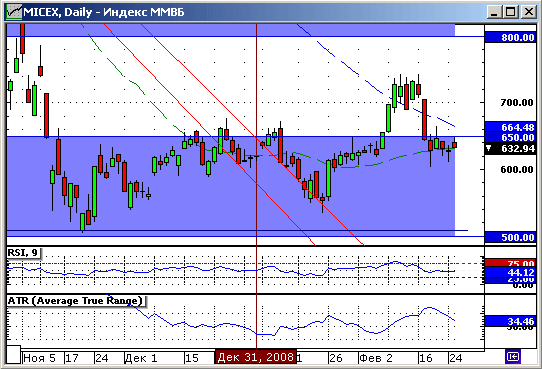This screenshot has width=542, height=369.
Task: Select the 500.00 price level label
Action: (x=510, y=237)
